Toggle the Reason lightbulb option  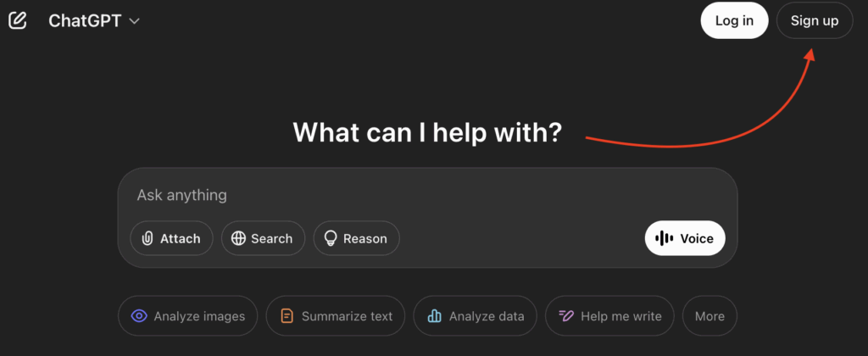tap(357, 239)
